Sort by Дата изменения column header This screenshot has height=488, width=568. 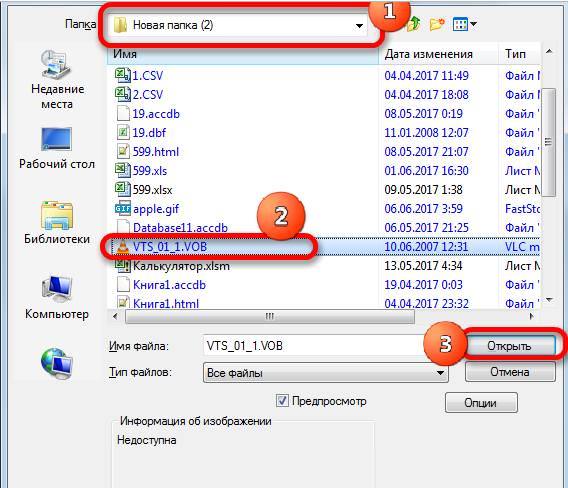[x=438, y=54]
